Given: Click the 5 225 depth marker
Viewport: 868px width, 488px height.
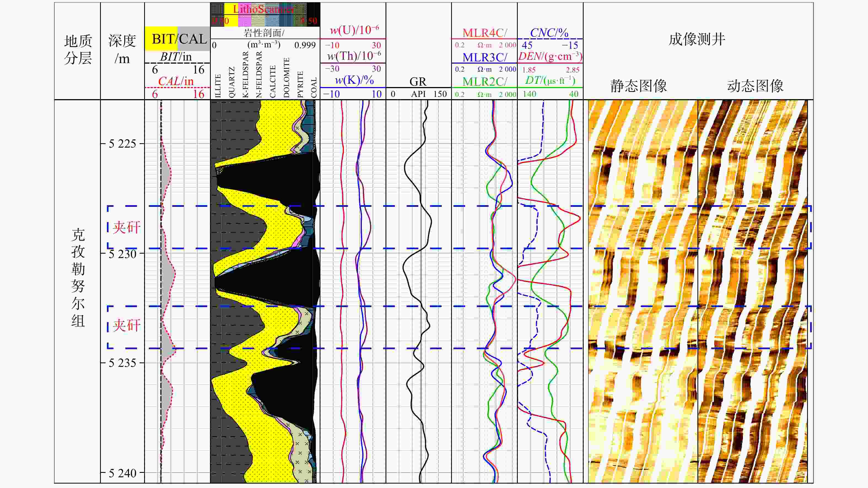Looking at the screenshot, I should pyautogui.click(x=122, y=144).
